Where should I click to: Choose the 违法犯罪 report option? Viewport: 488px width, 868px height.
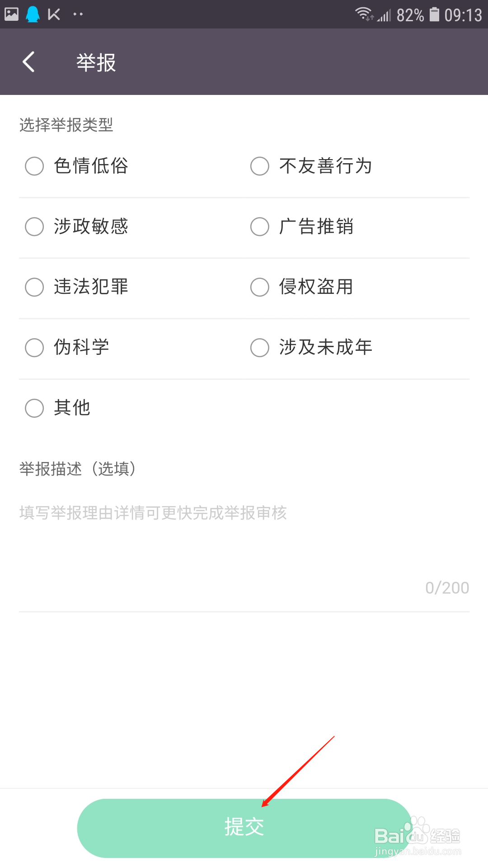click(x=77, y=287)
